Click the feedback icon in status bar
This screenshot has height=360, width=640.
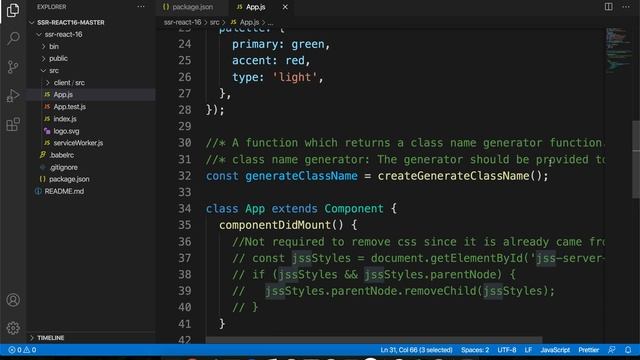click(611, 350)
